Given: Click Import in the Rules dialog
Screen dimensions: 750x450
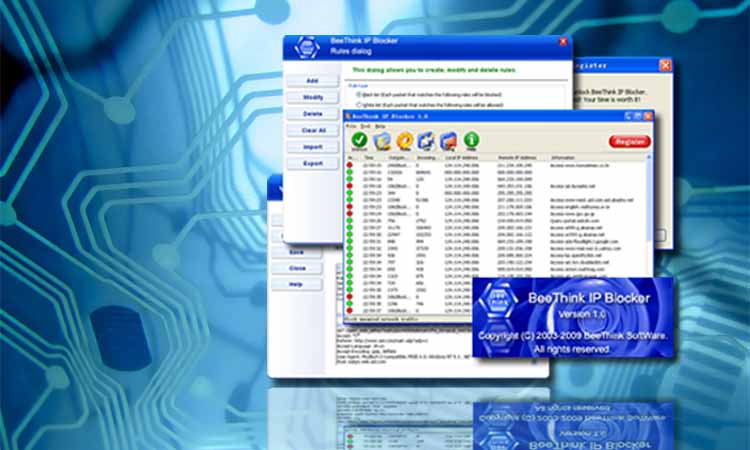Looking at the screenshot, I should pos(312,147).
